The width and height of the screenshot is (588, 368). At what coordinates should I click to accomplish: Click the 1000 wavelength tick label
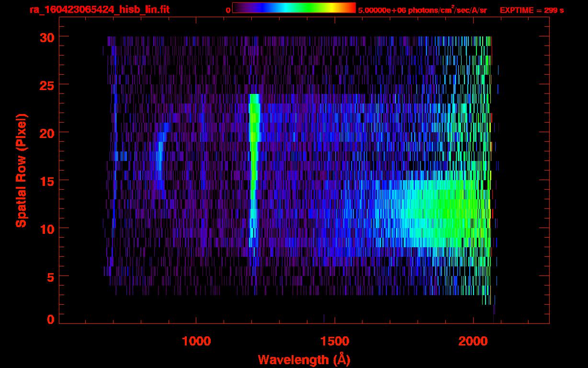click(196, 341)
